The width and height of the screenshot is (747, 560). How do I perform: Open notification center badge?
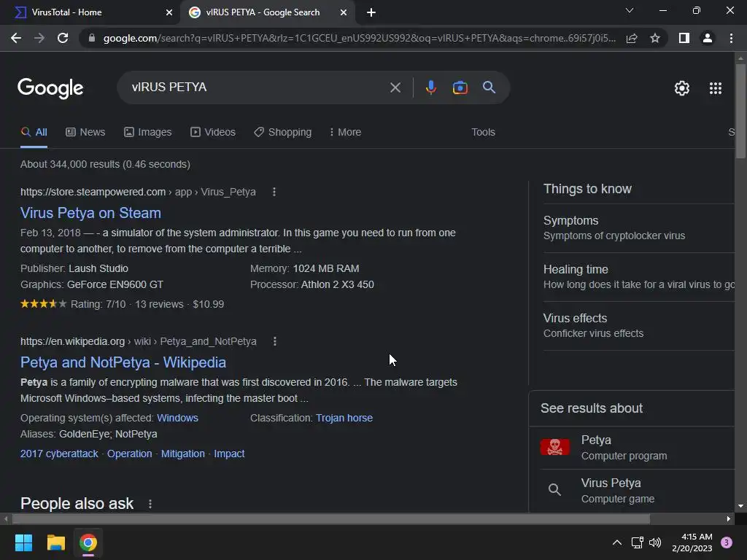(x=726, y=542)
